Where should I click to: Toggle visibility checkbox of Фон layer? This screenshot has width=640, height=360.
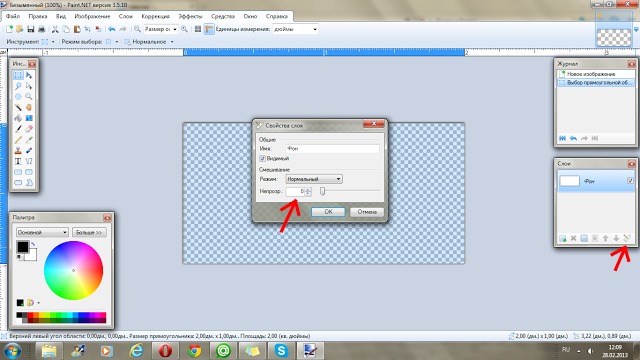tap(630, 180)
